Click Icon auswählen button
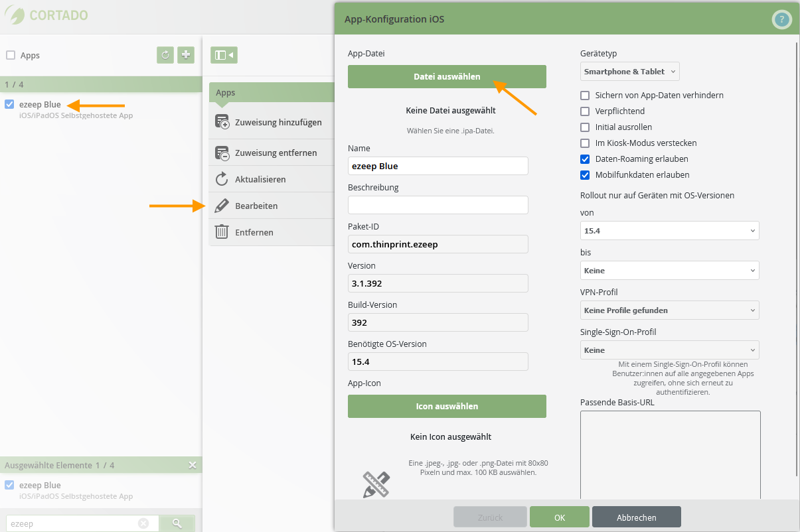Viewport: 800px width, 532px height. [x=447, y=406]
